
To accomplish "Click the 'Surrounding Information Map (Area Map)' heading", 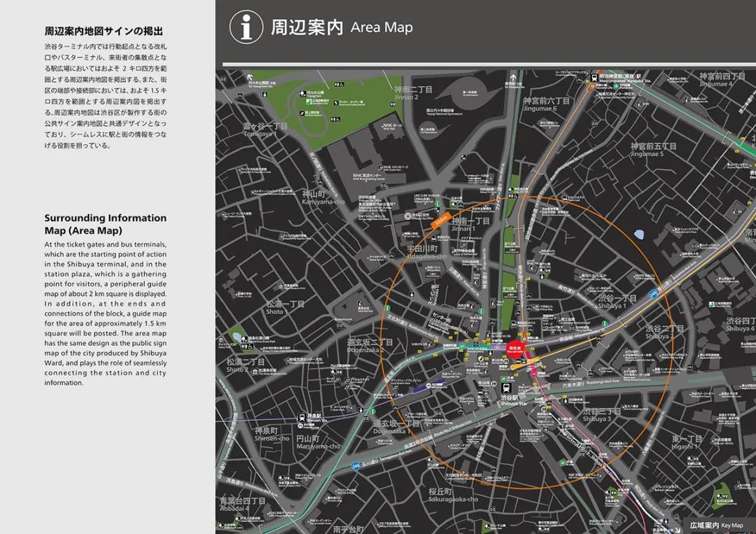I will pyautogui.click(x=106, y=224).
